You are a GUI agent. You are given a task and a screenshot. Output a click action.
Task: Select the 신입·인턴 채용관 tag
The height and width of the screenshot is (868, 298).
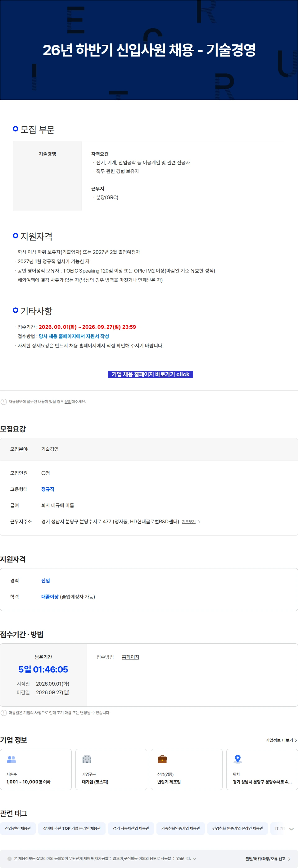point(18,829)
